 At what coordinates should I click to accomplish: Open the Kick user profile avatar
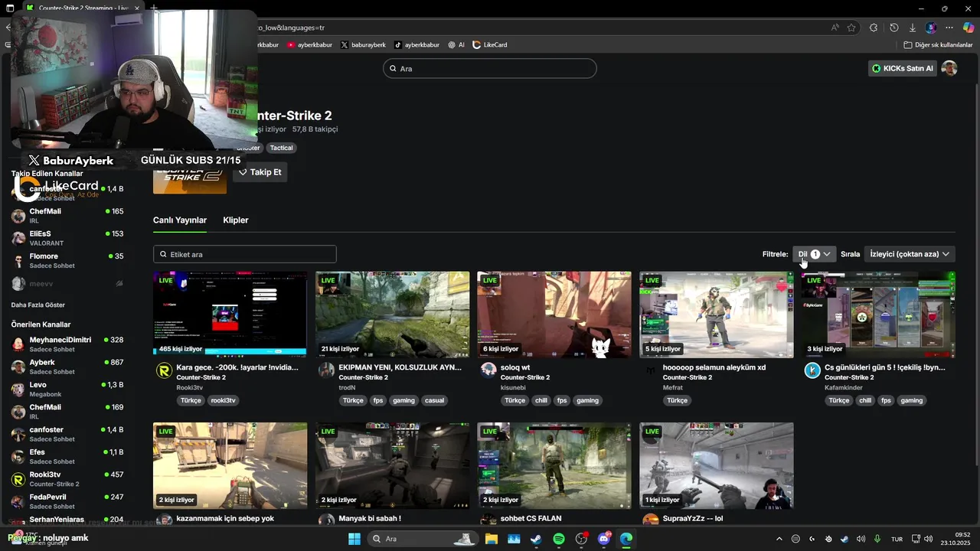(949, 68)
